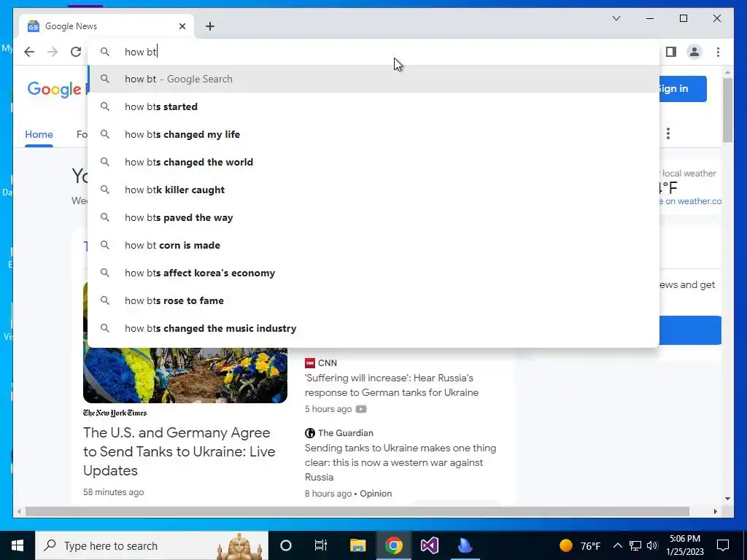
Task: Pick suggestion 'how bts changed my life'
Action: (373, 134)
